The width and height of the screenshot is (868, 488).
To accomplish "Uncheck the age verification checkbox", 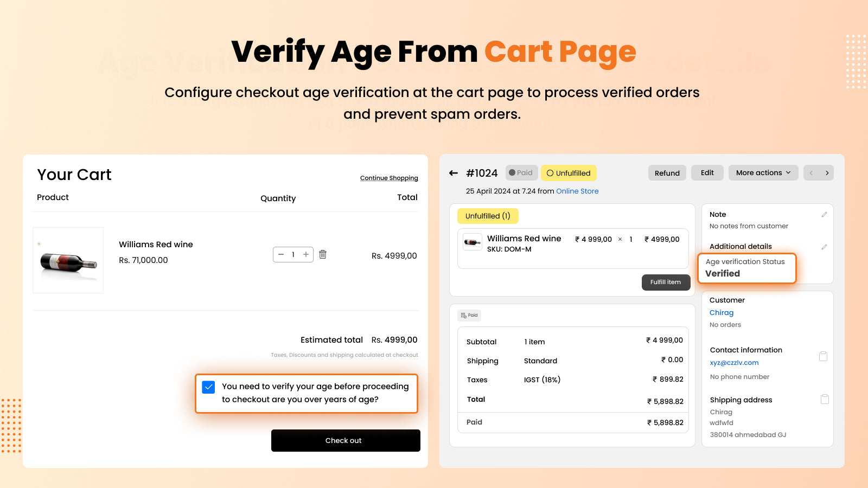I will click(209, 387).
